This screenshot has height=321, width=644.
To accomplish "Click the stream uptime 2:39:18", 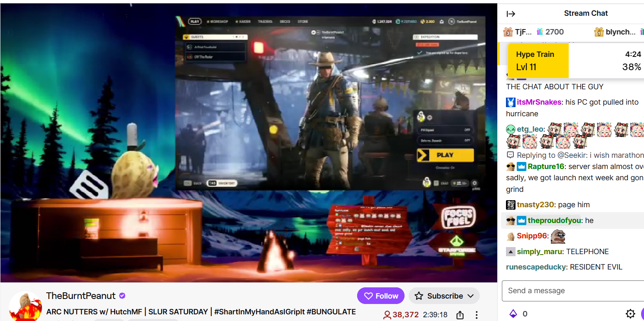I will (x=435, y=315).
